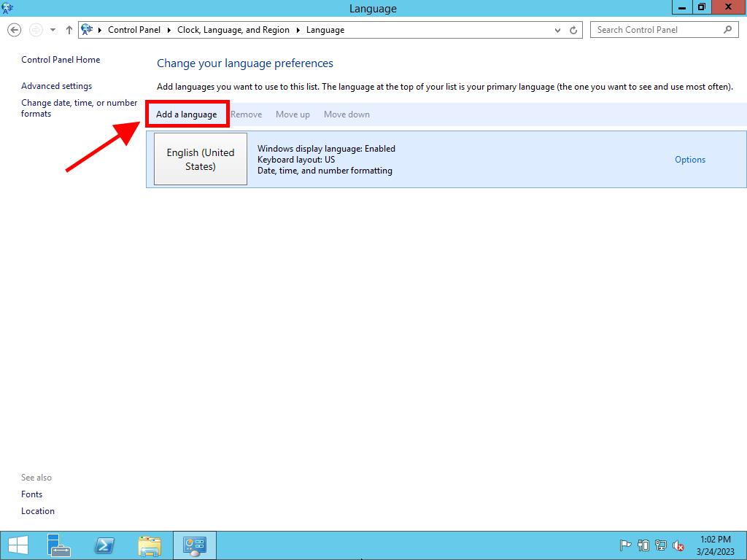Click the Forward navigation arrow
Screen dimensions: 747x560
(36, 30)
